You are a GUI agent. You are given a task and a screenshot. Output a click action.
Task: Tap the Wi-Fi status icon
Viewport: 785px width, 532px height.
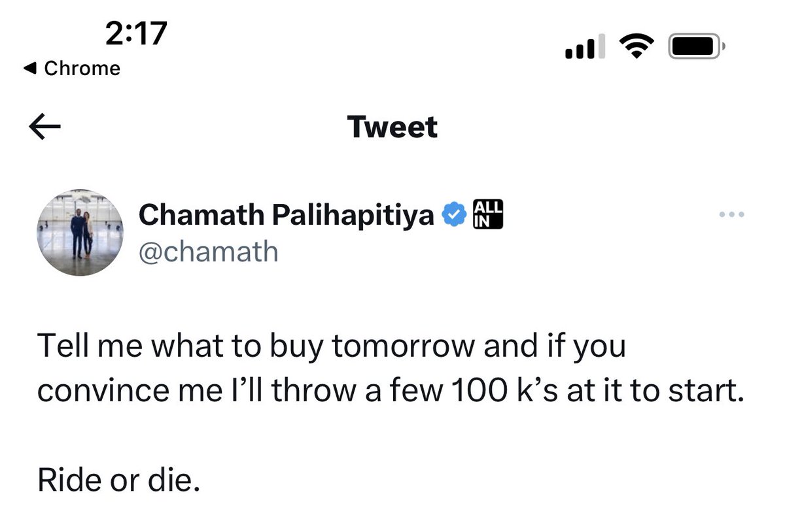(x=636, y=47)
